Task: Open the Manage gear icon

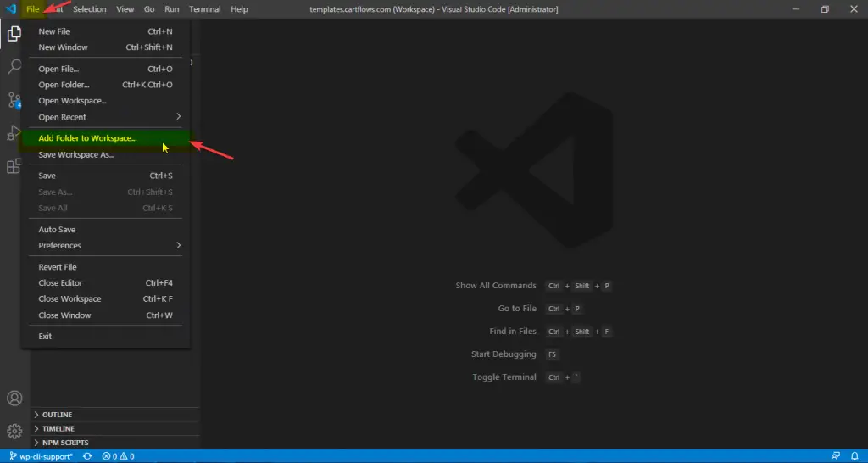Action: tap(14, 431)
